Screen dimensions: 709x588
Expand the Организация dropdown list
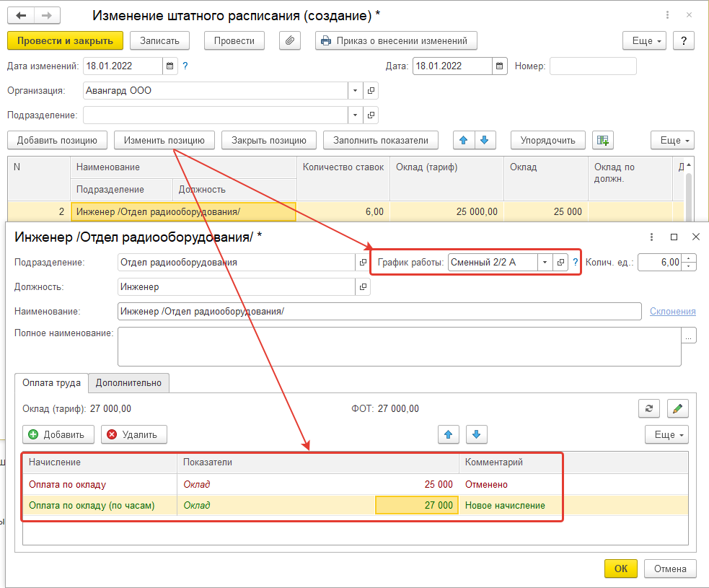[355, 91]
